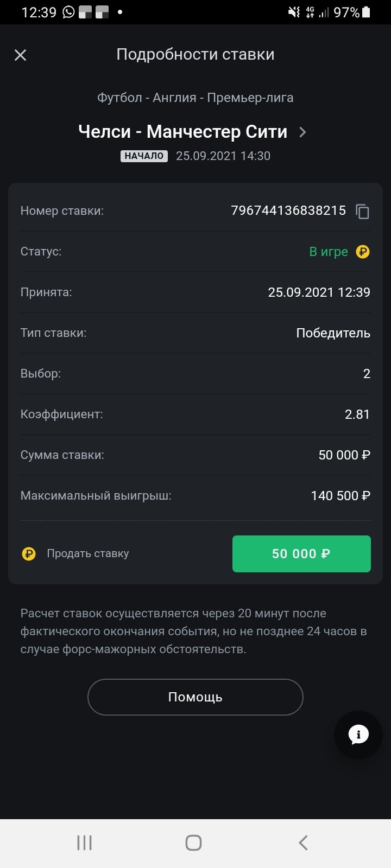Tap the battery indicator in status bar
Viewport: 391px width, 868px height.
click(367, 12)
